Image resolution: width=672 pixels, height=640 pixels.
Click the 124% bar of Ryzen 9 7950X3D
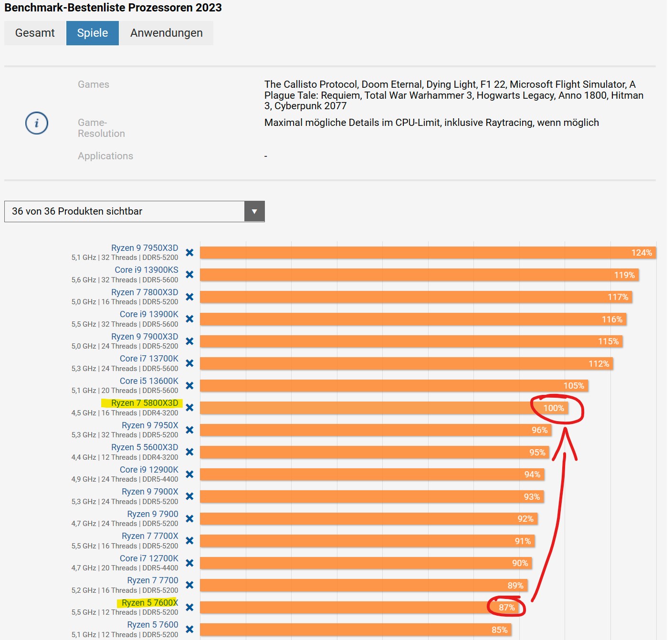pos(428,252)
